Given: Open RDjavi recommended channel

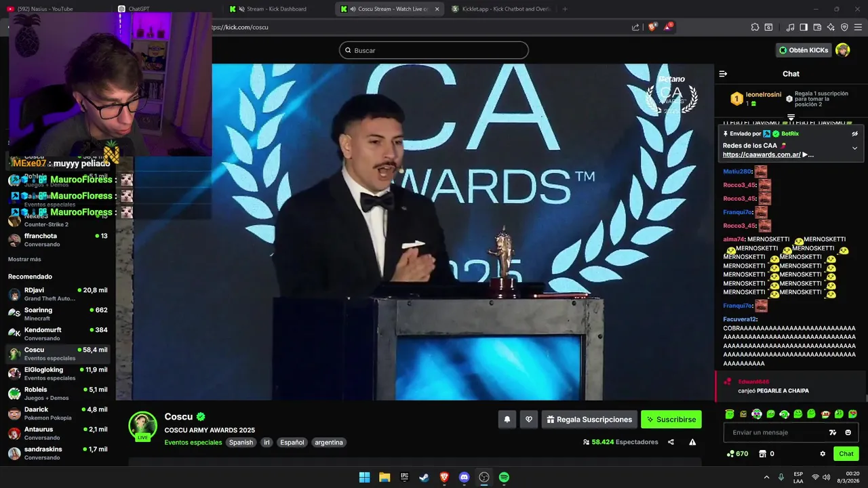Looking at the screenshot, I should 58,294.
